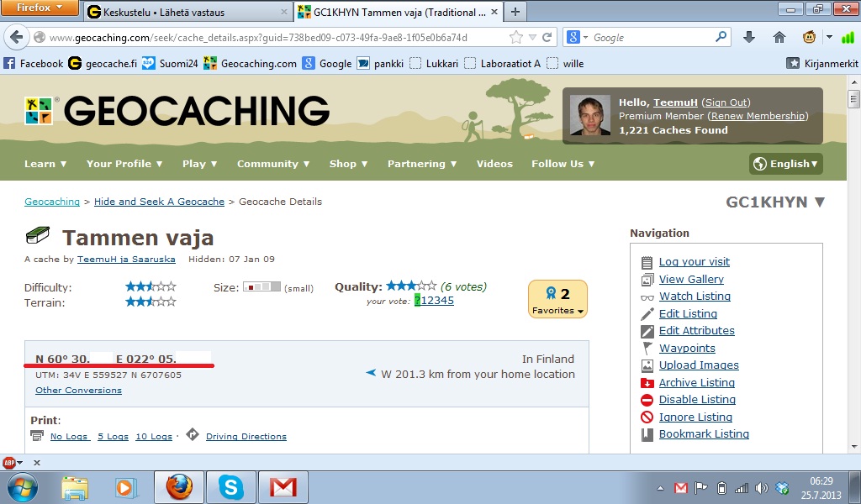Click the Log your visit notepad icon
Viewport: 861px width, 504px height.
(x=647, y=262)
